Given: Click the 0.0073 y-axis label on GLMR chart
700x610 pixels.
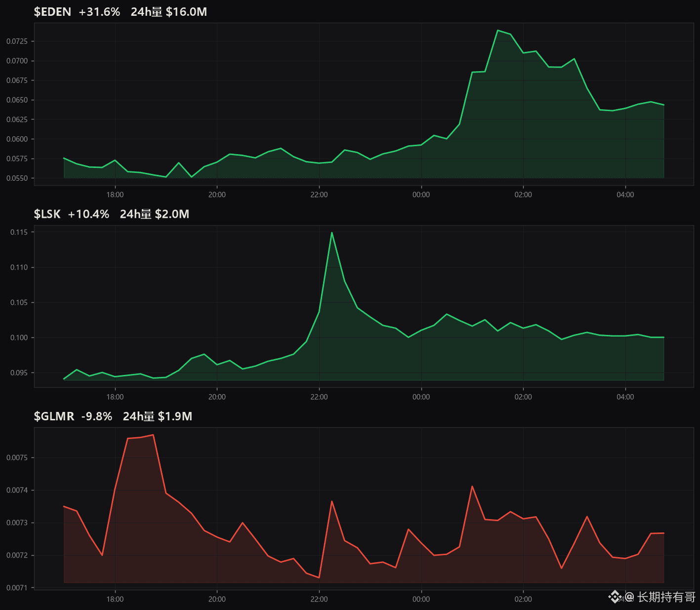Looking at the screenshot, I should coord(17,523).
